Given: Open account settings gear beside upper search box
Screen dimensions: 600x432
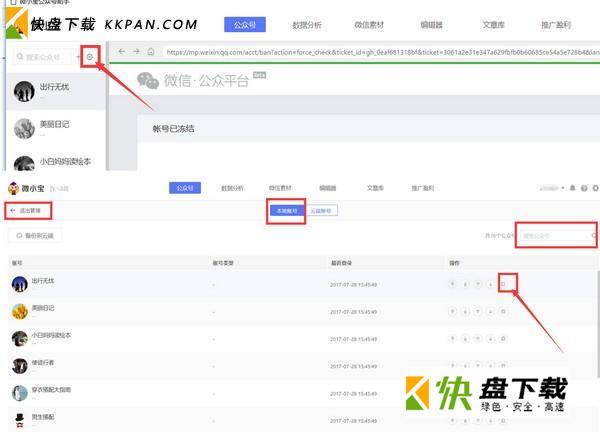Looking at the screenshot, I should pyautogui.click(x=90, y=57).
